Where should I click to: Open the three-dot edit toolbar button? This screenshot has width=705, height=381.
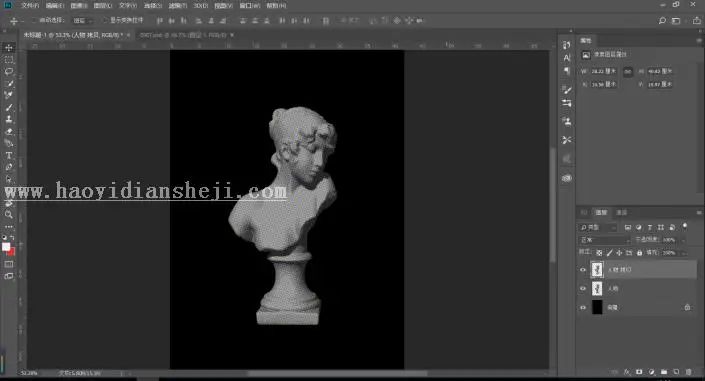(x=9, y=227)
